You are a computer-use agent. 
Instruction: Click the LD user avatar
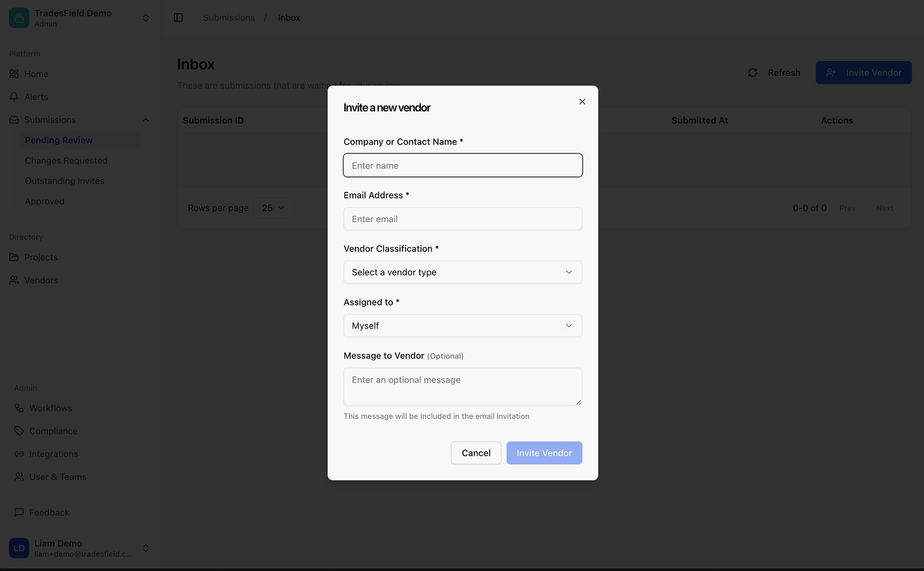coord(19,548)
